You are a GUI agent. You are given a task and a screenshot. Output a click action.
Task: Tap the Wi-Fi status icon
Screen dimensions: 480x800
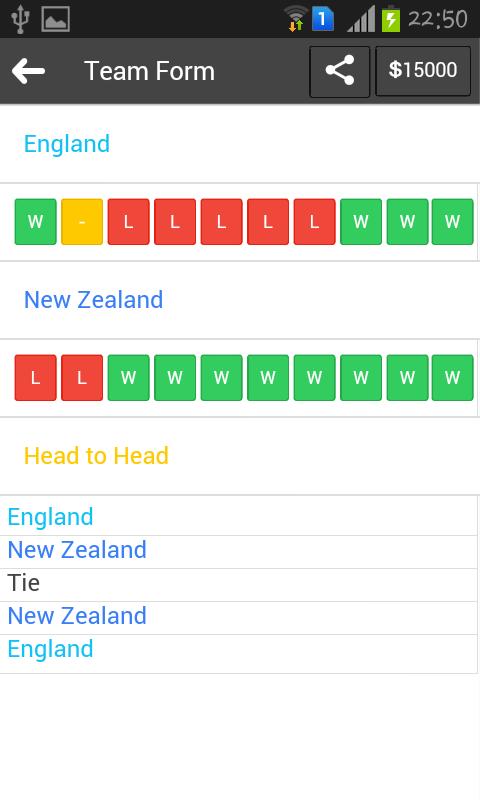coord(295,19)
